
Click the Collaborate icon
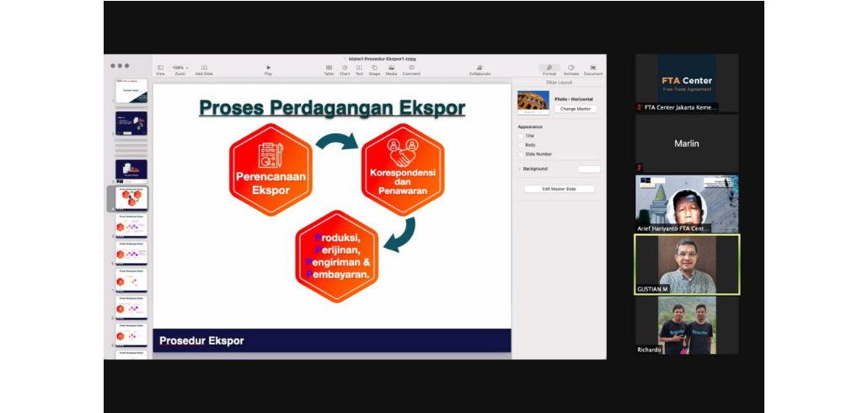(x=480, y=68)
